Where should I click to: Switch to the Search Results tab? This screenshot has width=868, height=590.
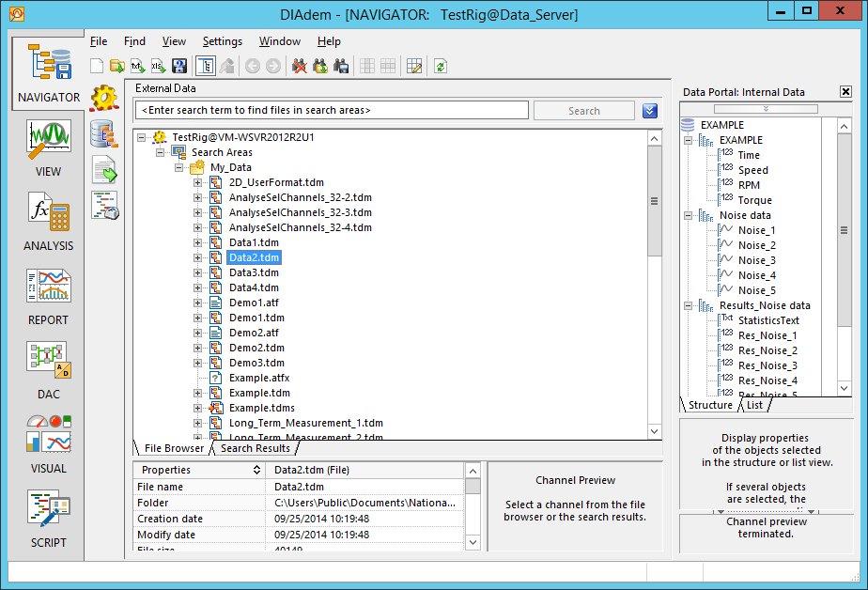click(x=255, y=448)
